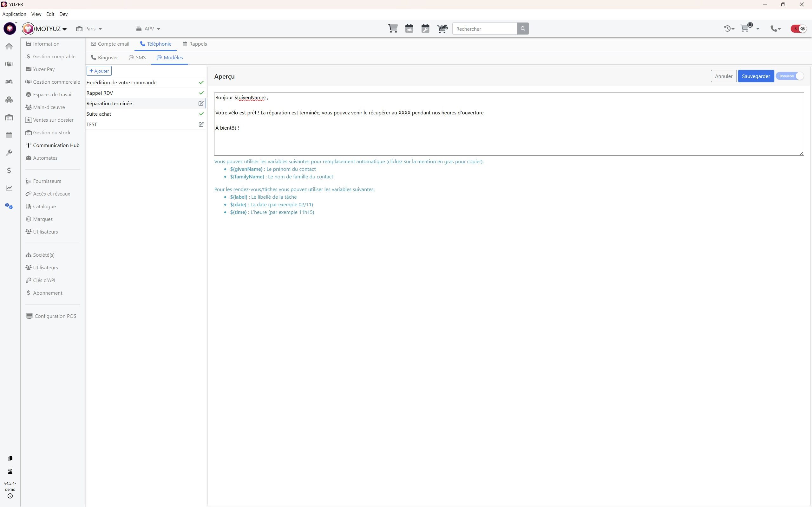Open the Paris location dropdown
This screenshot has width=812, height=507.
89,29
